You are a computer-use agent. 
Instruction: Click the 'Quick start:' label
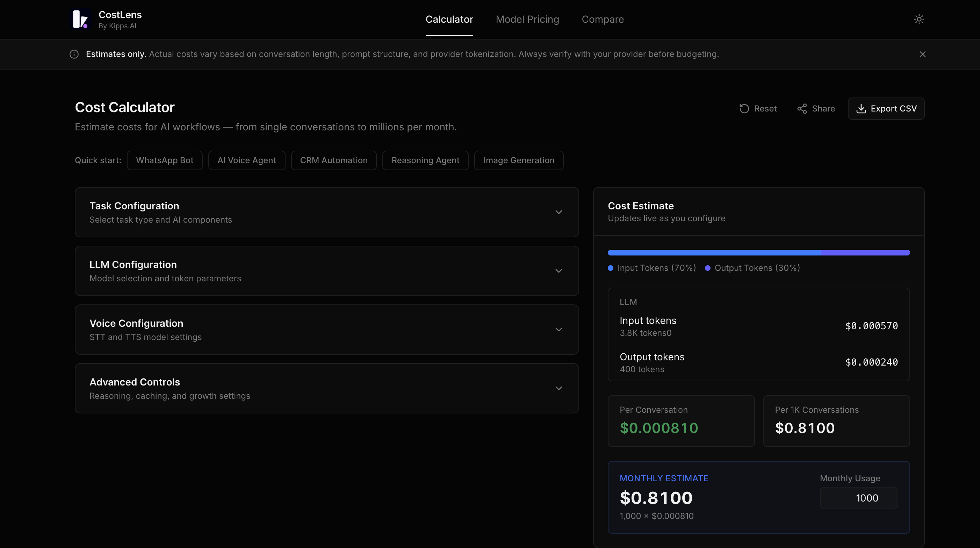click(98, 160)
